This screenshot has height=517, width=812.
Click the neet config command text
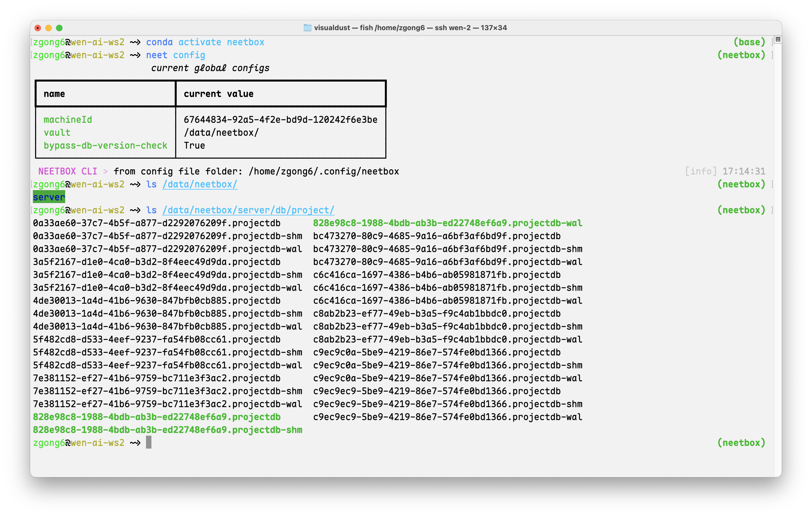pos(175,55)
